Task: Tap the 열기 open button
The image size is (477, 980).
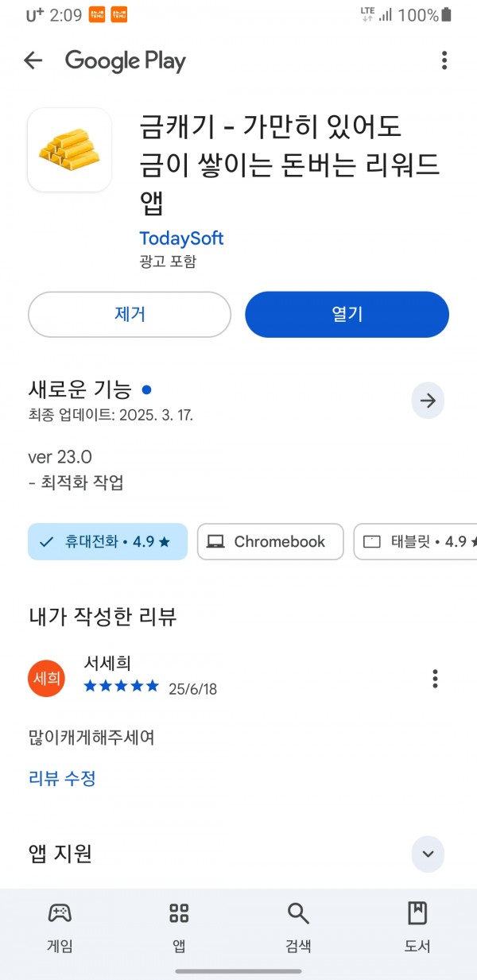Action: [347, 314]
